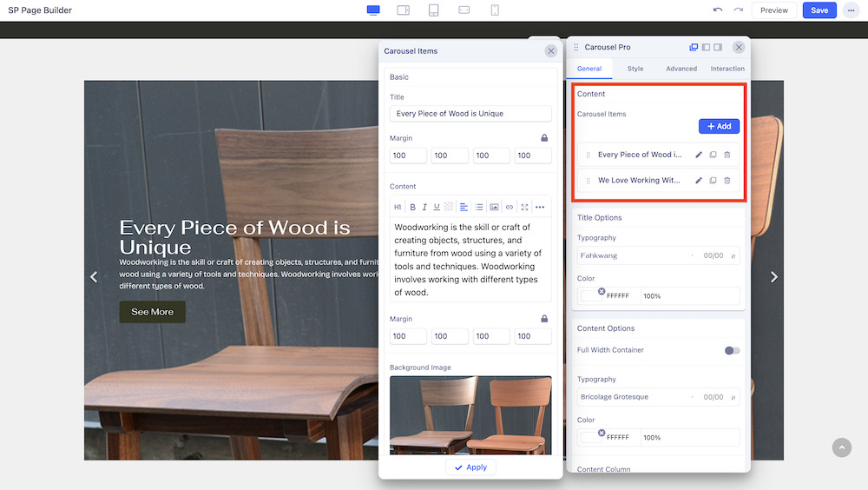This screenshot has height=490, width=868.
Task: Toggle the Full Width Container switch
Action: (732, 350)
